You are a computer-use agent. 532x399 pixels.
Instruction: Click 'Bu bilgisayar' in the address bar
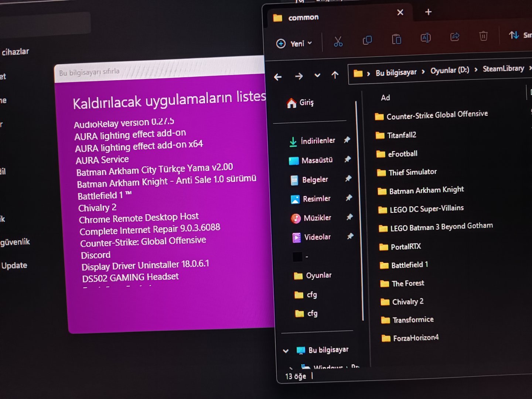coord(396,72)
